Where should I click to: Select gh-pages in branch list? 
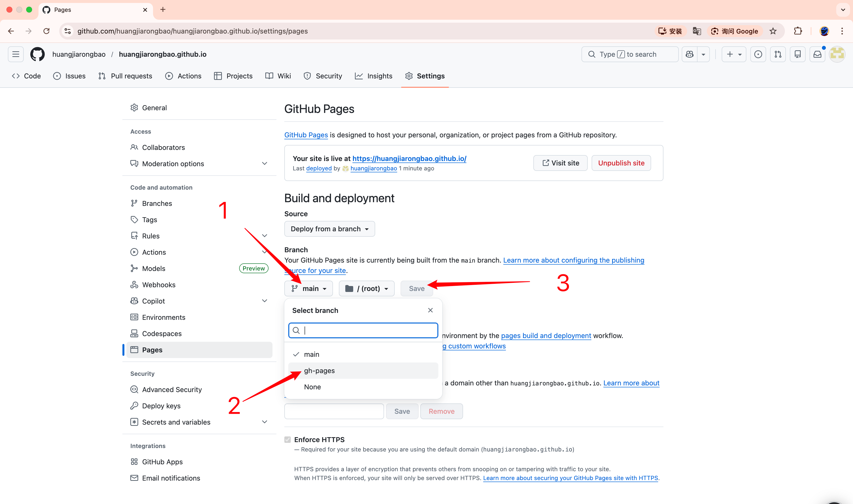[363, 371]
